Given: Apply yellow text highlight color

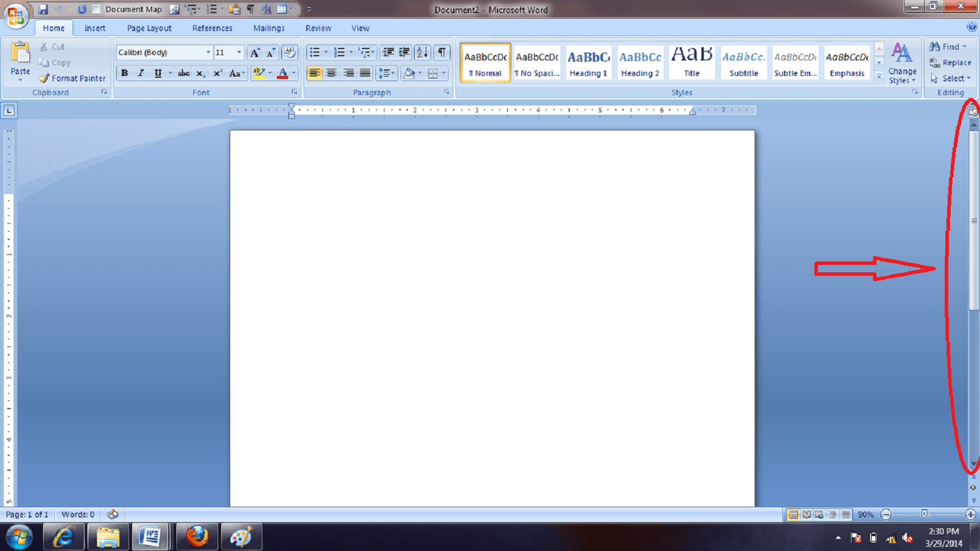Looking at the screenshot, I should click(x=258, y=73).
